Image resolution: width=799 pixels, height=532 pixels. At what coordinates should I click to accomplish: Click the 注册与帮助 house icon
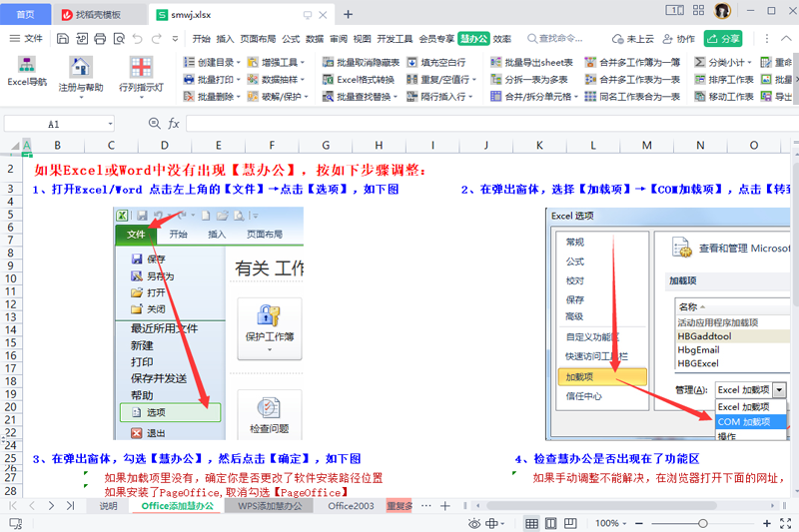point(81,67)
